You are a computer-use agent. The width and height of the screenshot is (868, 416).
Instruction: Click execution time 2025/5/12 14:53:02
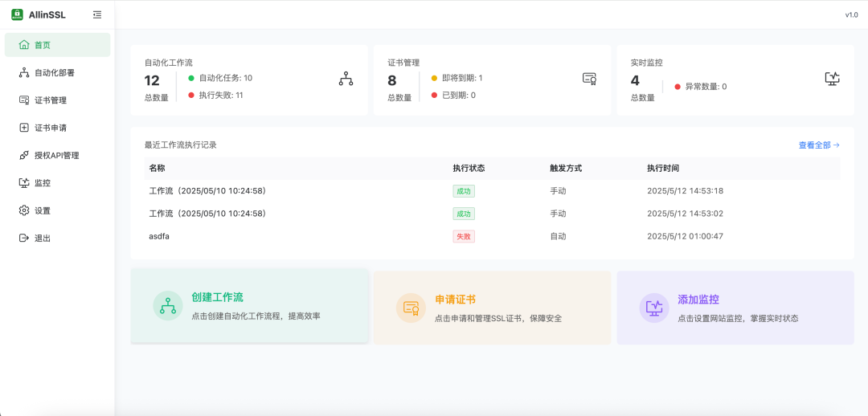coord(686,214)
